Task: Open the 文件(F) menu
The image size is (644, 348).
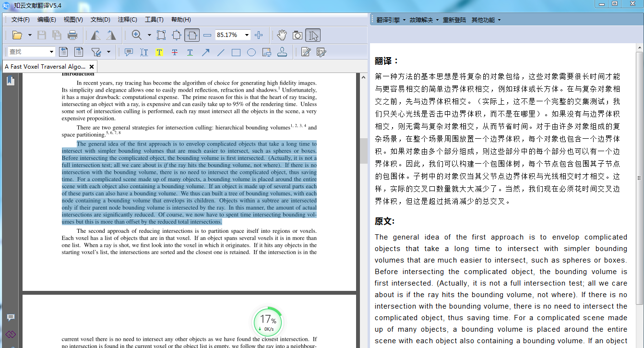Action: [20, 20]
